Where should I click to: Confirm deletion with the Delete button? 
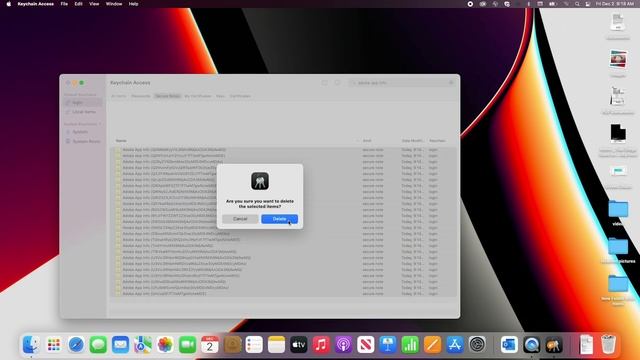[279, 219]
